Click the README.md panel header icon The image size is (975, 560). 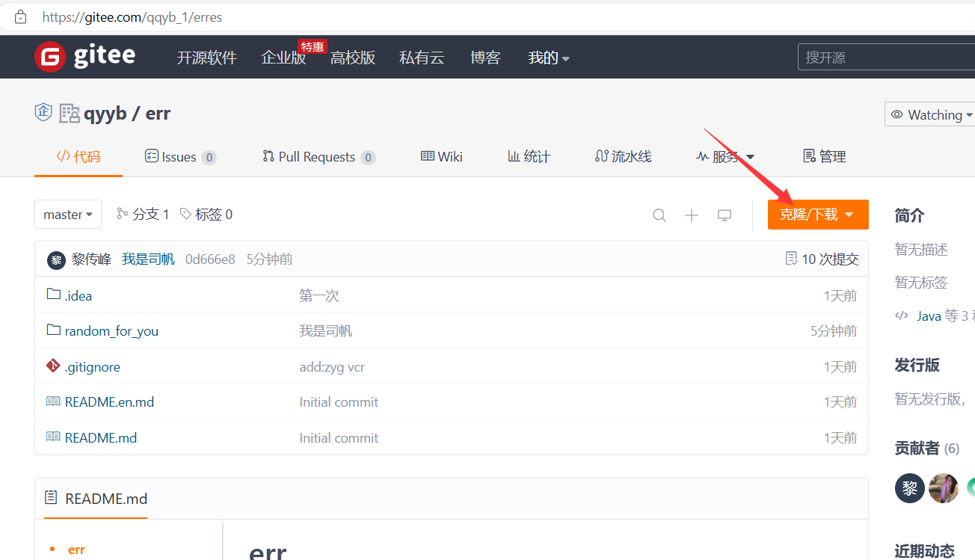coord(51,498)
